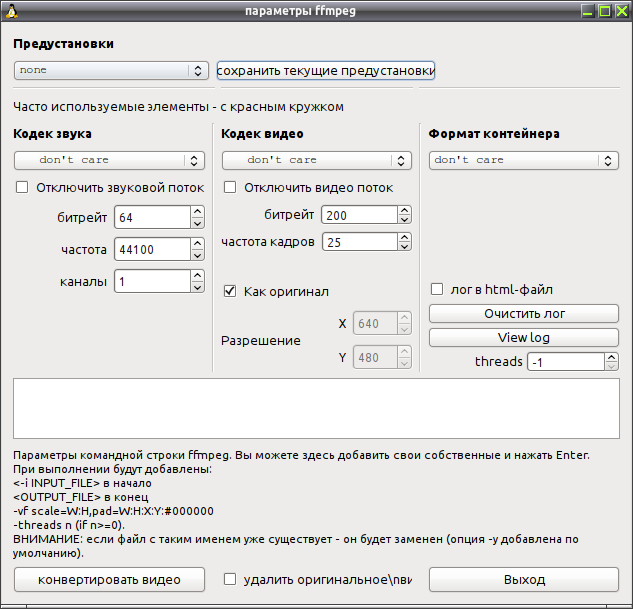Viewport: 633px width, 609px height.
Task: Decrease the frame rate value
Action: point(405,246)
